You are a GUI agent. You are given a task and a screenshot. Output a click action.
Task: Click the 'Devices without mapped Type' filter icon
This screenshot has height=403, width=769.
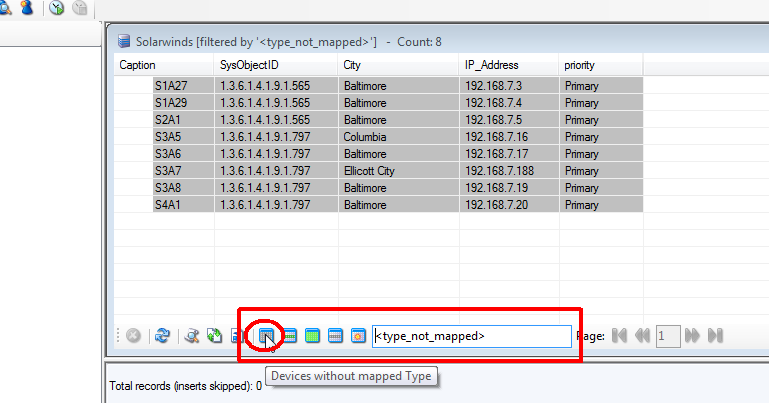click(267, 336)
